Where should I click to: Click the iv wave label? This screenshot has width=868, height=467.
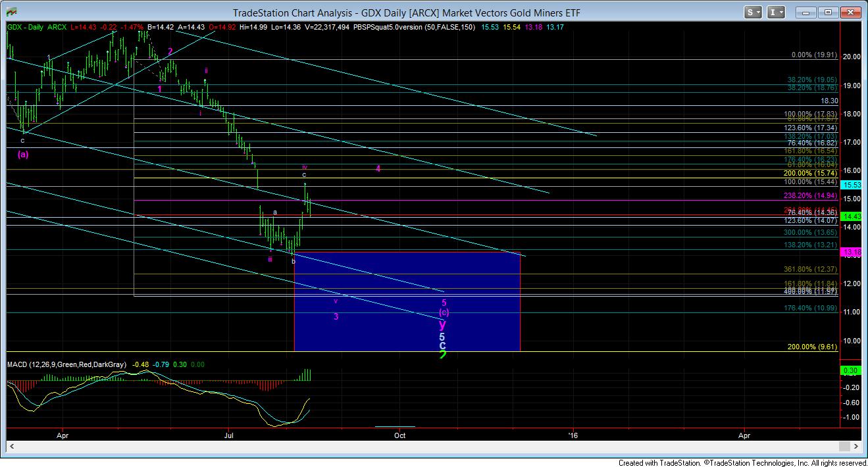(x=305, y=167)
